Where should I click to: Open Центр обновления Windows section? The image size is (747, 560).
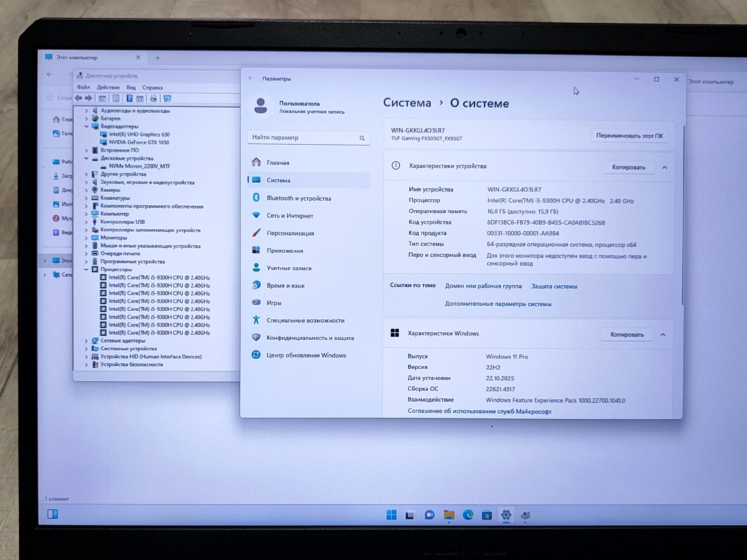pos(306,356)
